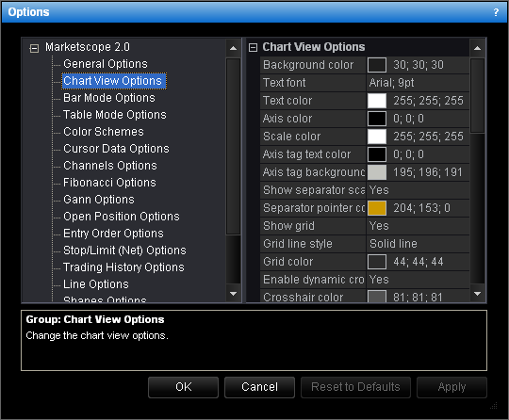Image resolution: width=509 pixels, height=420 pixels.
Task: Click the properties panel scrollbar thumb
Action: [477, 95]
